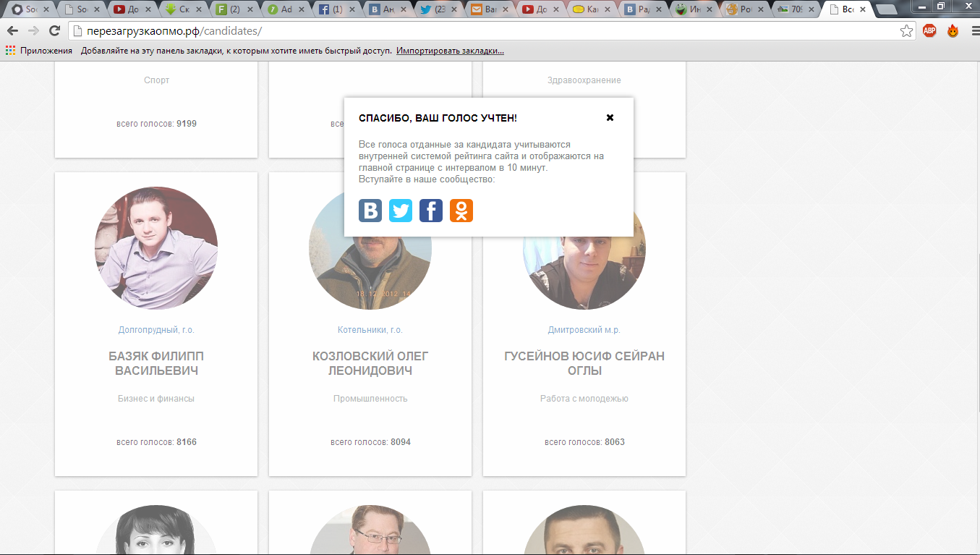Switch to the 'Ро' tab
The image size is (980, 555).
pyautogui.click(x=744, y=10)
